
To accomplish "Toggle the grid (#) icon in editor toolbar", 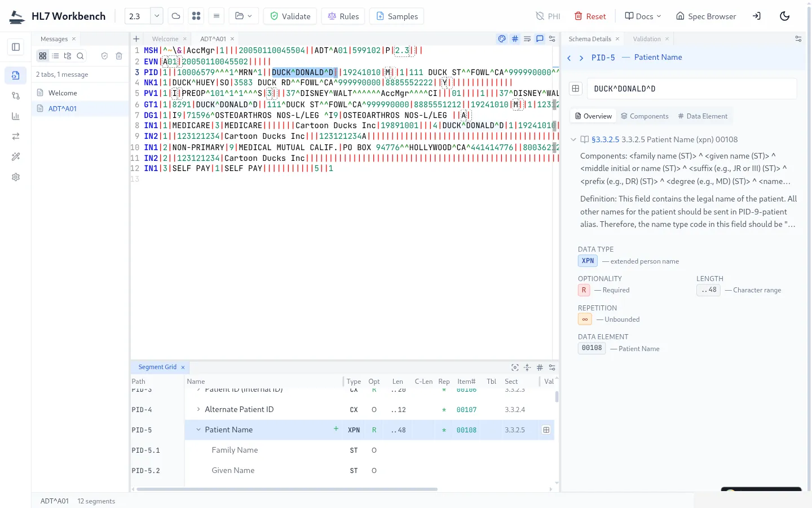I will click(x=515, y=38).
